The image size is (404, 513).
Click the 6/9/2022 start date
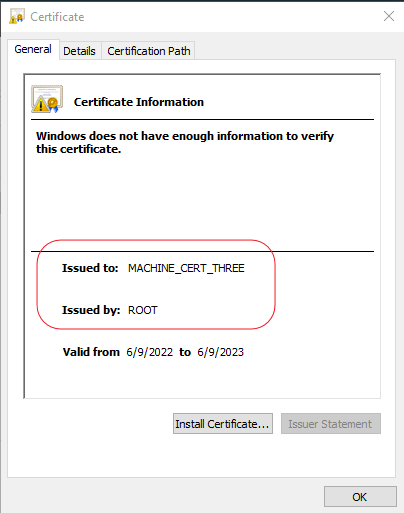coord(150,352)
